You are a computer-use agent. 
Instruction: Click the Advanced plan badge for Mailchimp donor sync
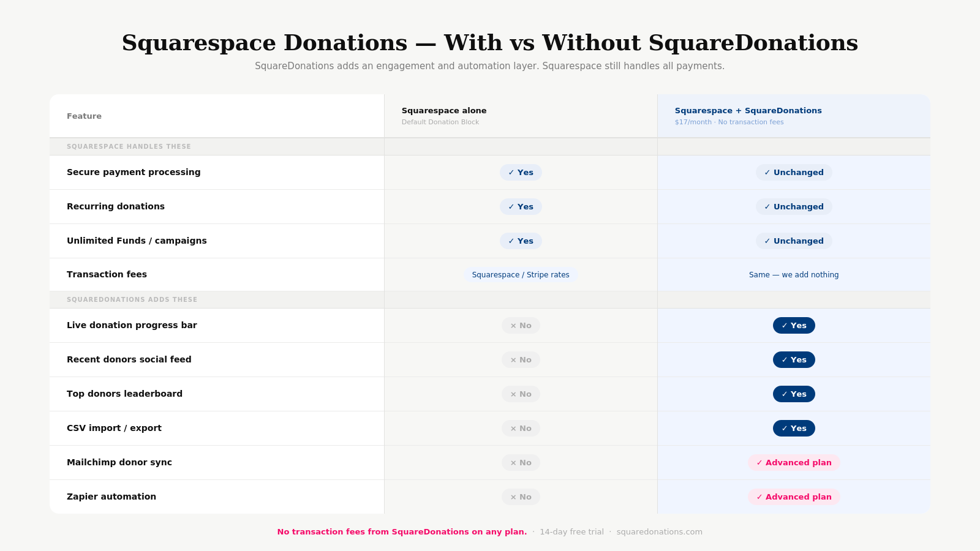tap(794, 463)
